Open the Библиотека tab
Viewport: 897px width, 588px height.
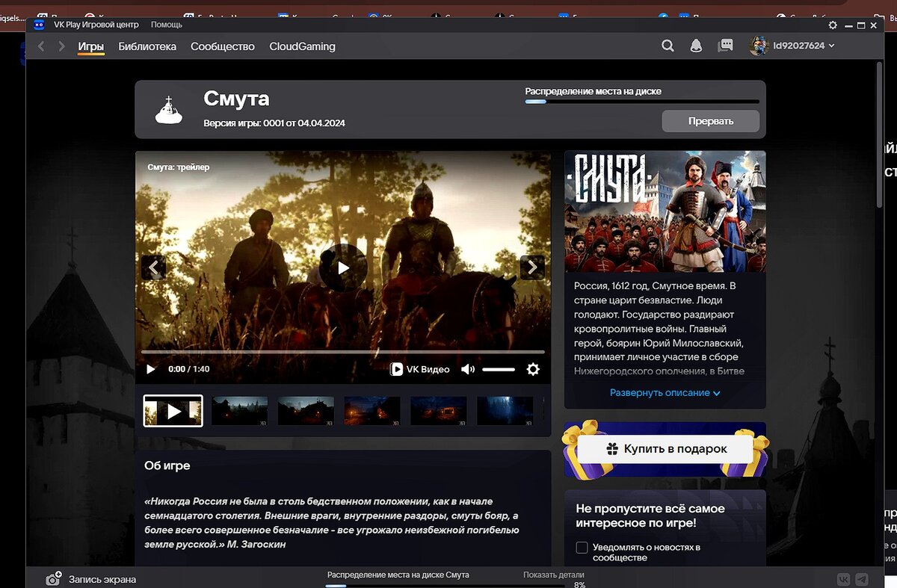pyautogui.click(x=147, y=46)
